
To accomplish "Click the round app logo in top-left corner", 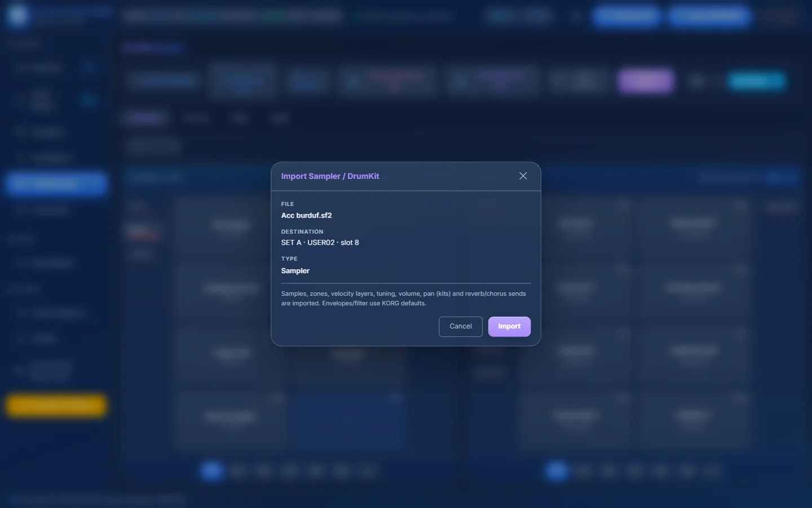I will pyautogui.click(x=17, y=16).
